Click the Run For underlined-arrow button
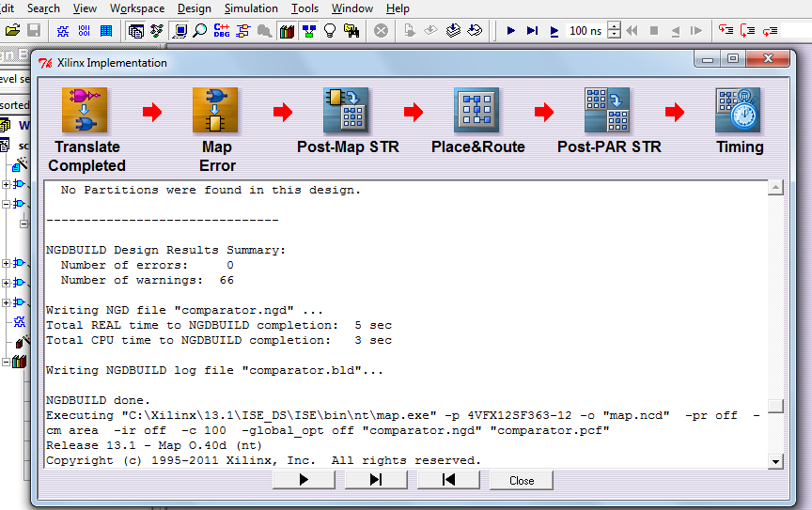Image resolution: width=812 pixels, height=510 pixels. coord(554,31)
